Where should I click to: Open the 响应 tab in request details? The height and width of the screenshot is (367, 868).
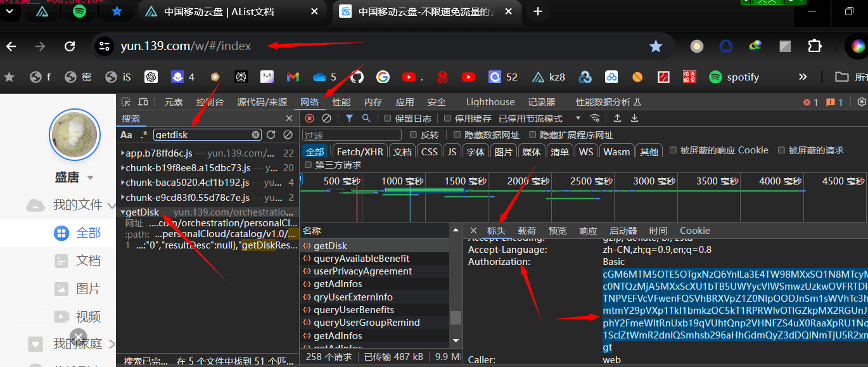point(588,231)
